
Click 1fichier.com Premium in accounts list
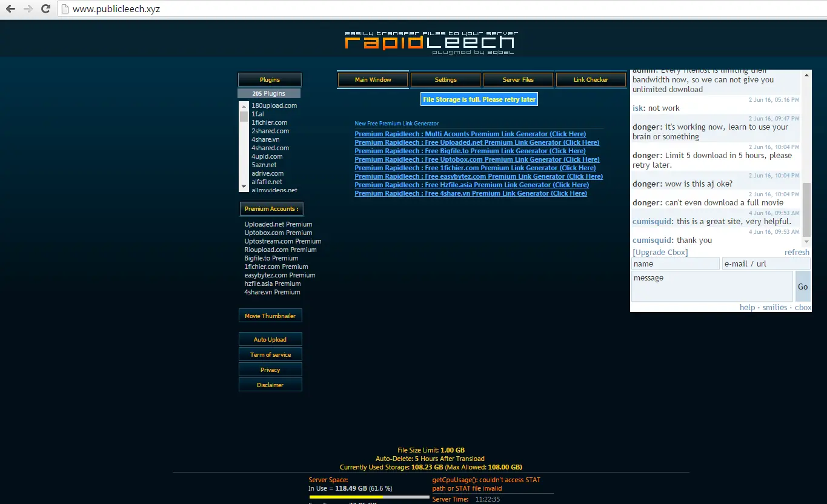[276, 267]
